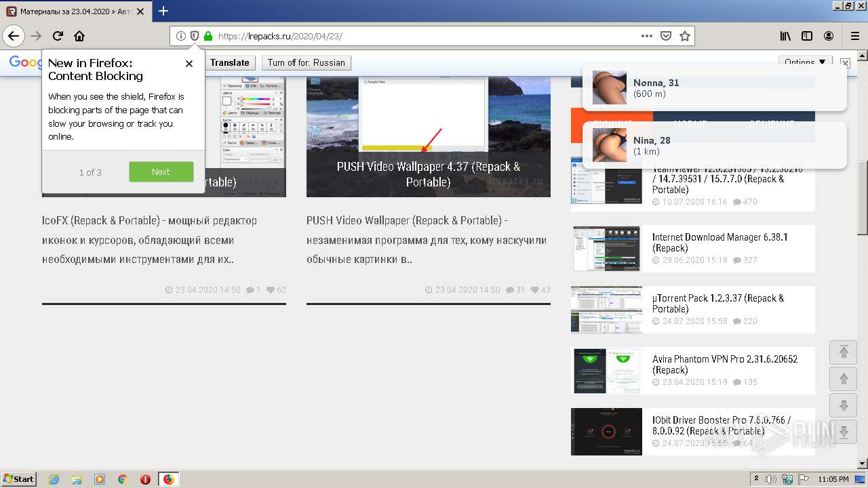This screenshot has height=488, width=868.
Task: Open the Firefox hamburger menu
Action: tap(854, 36)
